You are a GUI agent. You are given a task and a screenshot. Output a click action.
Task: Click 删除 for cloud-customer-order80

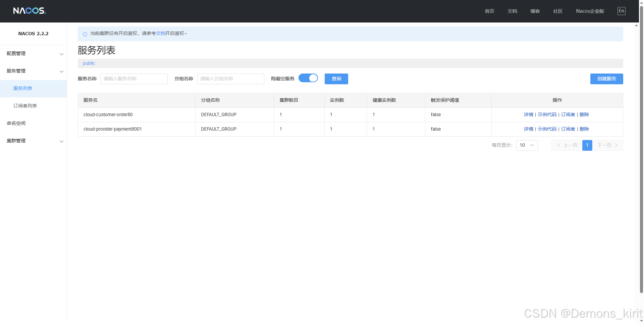pyautogui.click(x=584, y=115)
